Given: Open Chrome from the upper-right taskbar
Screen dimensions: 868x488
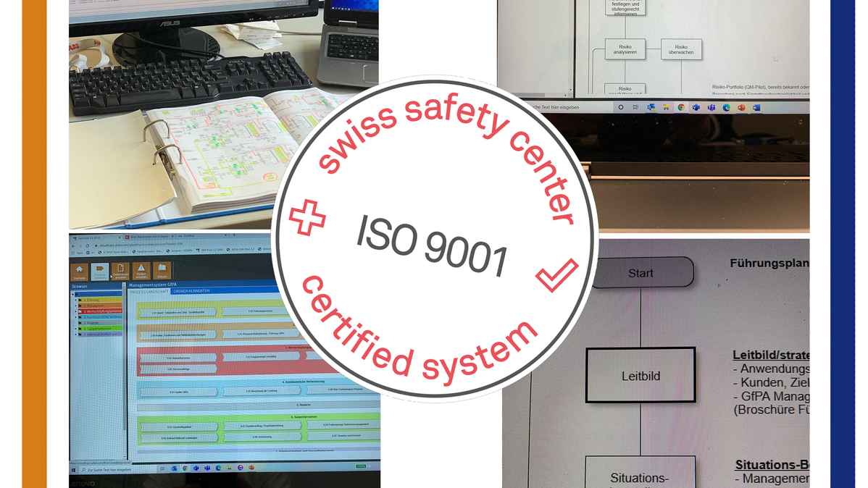Looking at the screenshot, I should [680, 107].
